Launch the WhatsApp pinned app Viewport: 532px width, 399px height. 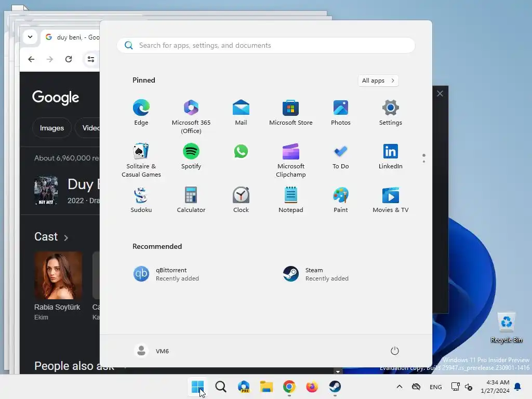tap(241, 152)
